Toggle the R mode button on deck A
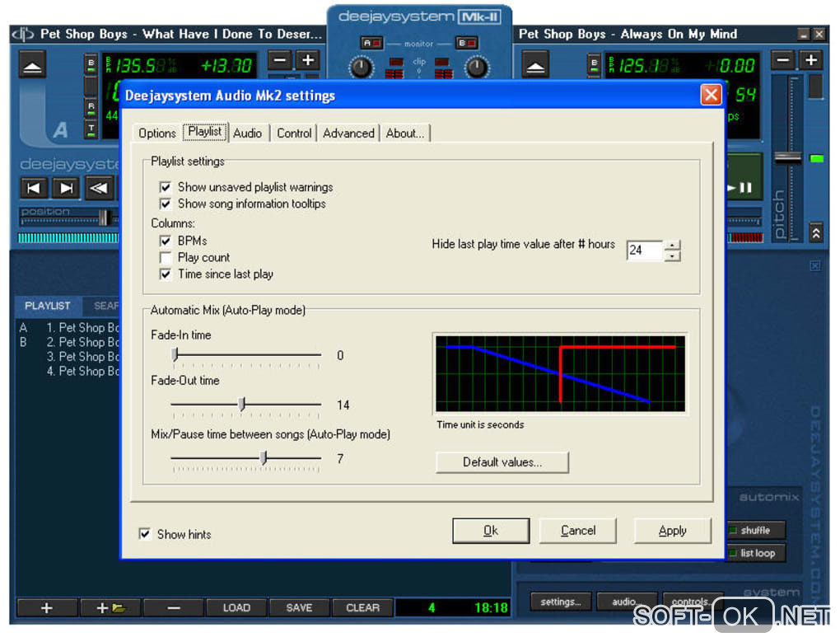 tap(91, 107)
